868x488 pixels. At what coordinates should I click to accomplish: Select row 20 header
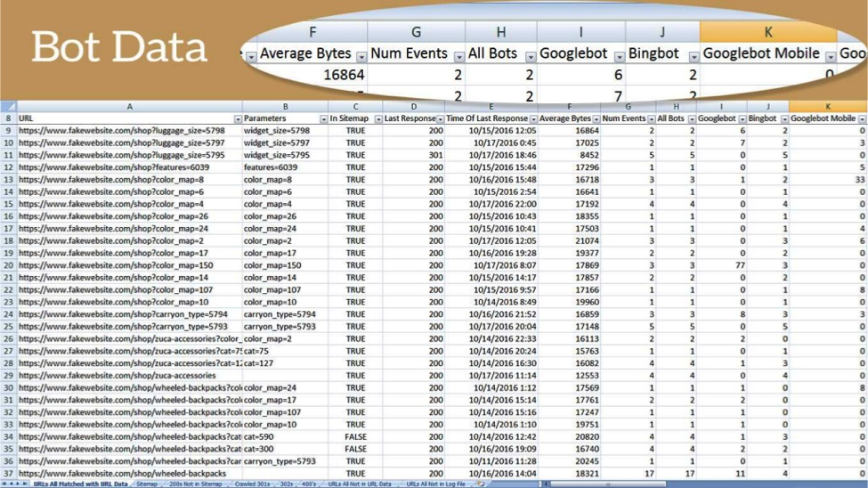pos(8,265)
